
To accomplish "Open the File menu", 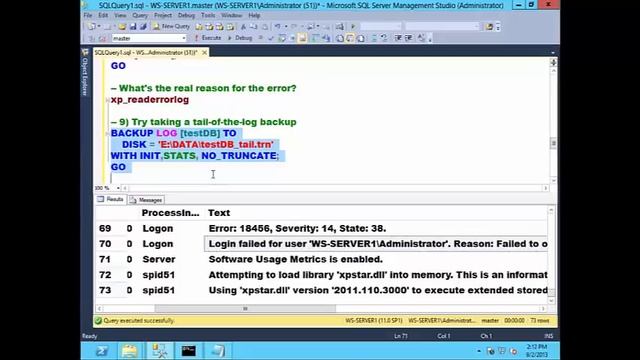I will [88, 16].
